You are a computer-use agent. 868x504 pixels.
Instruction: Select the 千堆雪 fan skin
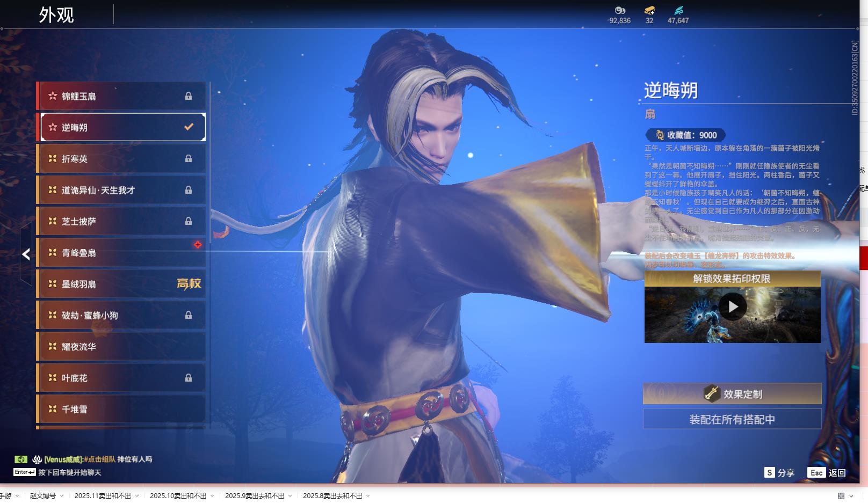[x=121, y=409]
